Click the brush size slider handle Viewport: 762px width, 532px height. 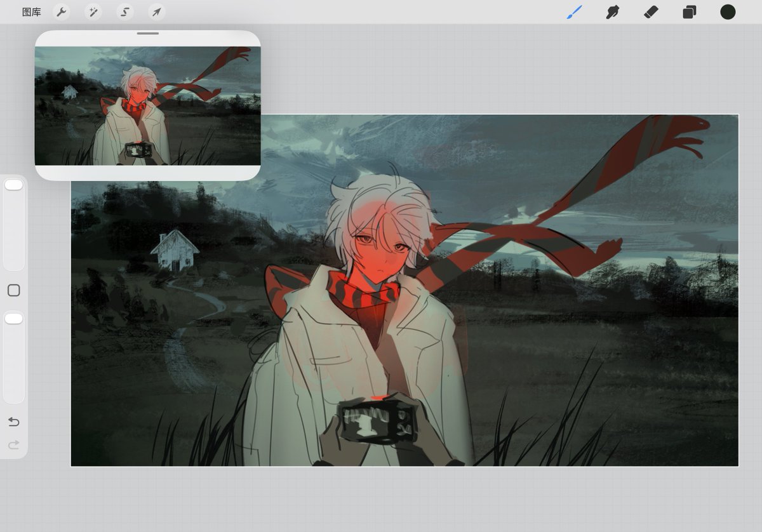pyautogui.click(x=13, y=185)
